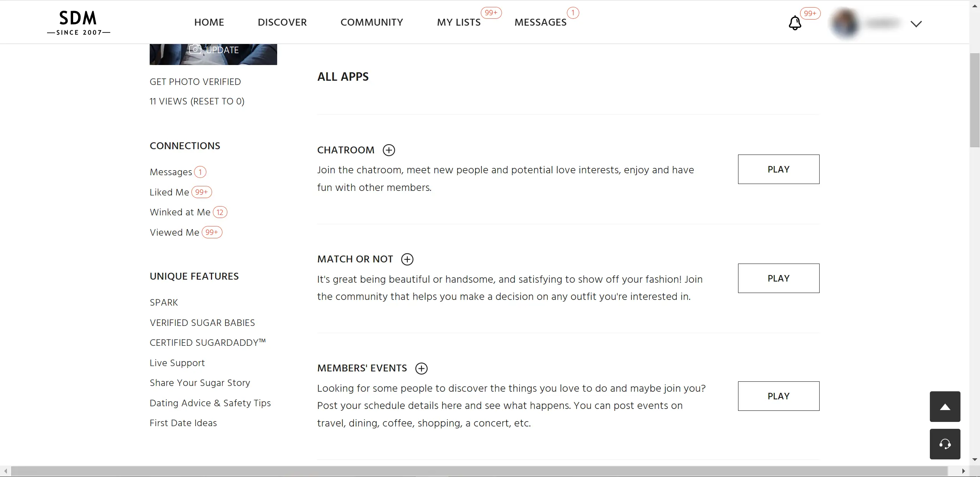Click the notification bell 99+ badge
The width and height of the screenshot is (980, 477).
(x=810, y=13)
